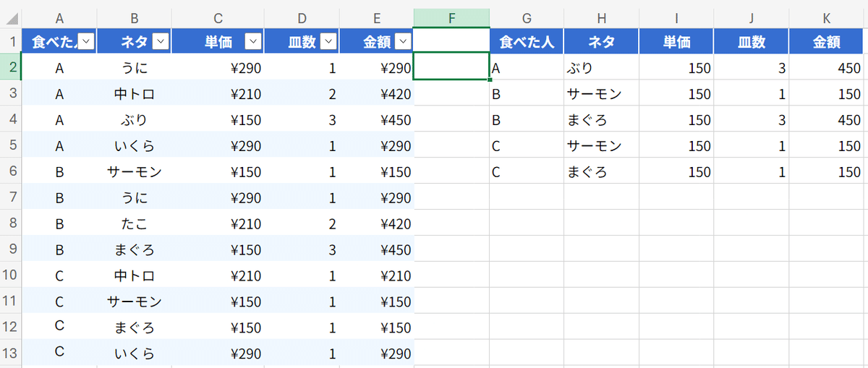The width and height of the screenshot is (868, 368).
Task: Open the 食べた人 filter dropdown in column A
Action: 86,43
